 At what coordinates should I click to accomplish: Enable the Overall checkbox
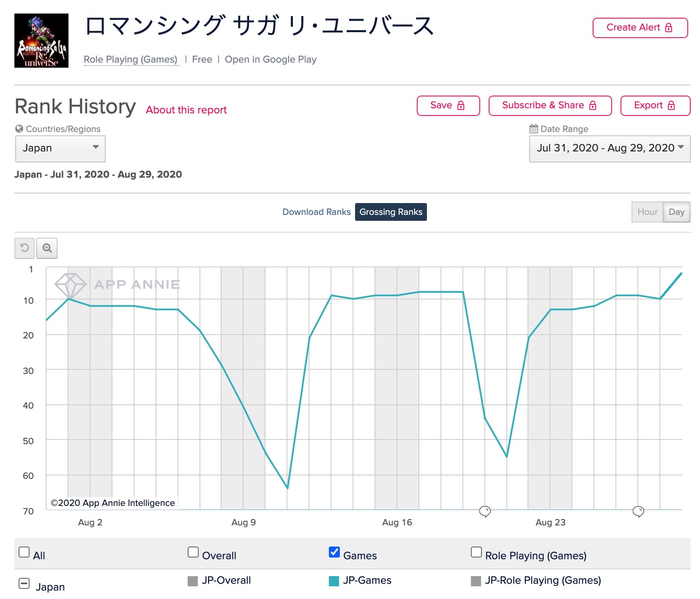coord(193,552)
